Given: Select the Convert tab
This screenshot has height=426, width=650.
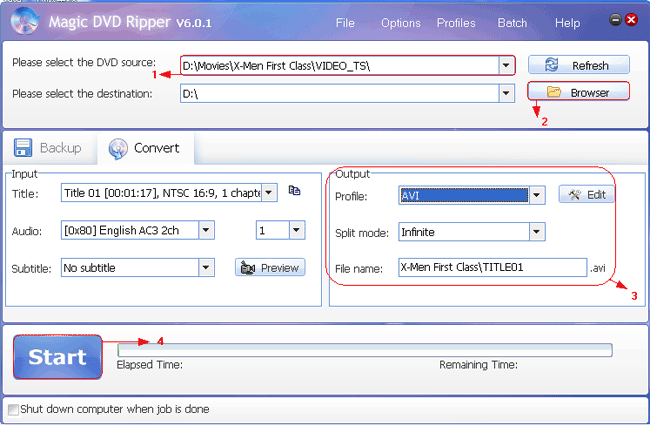Looking at the screenshot, I should [x=145, y=148].
